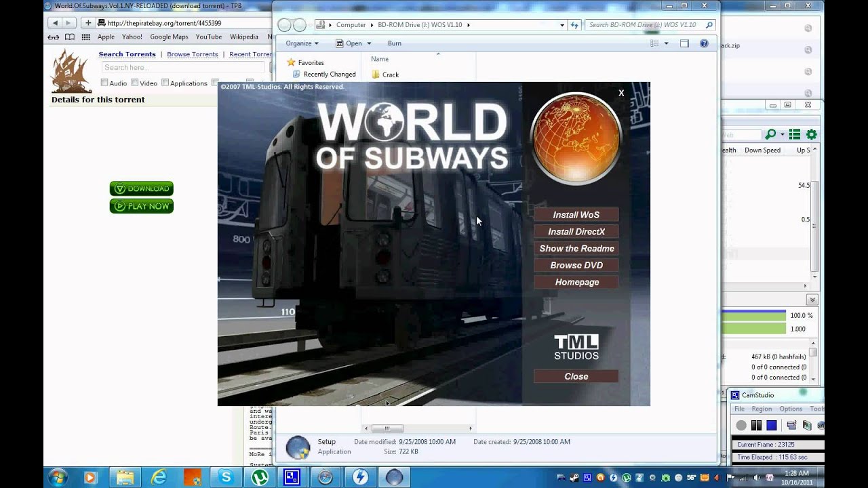Open the Yahoo! bookmark

click(132, 37)
